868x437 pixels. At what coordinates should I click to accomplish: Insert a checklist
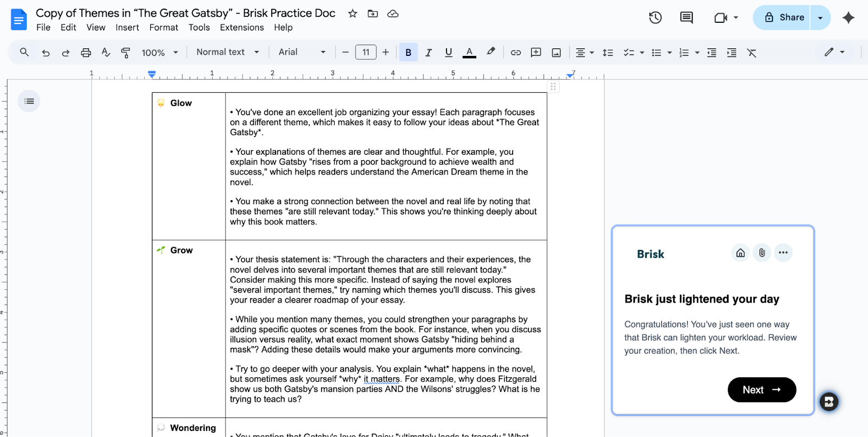[x=629, y=53]
